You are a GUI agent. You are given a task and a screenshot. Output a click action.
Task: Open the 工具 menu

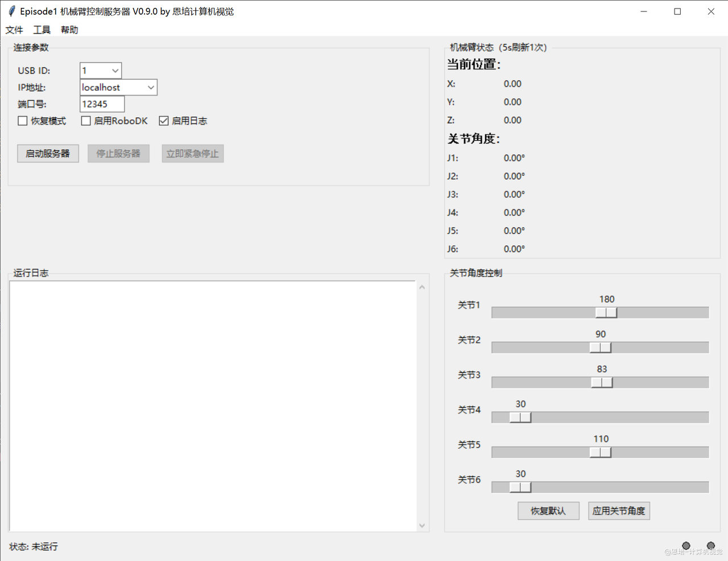click(42, 30)
